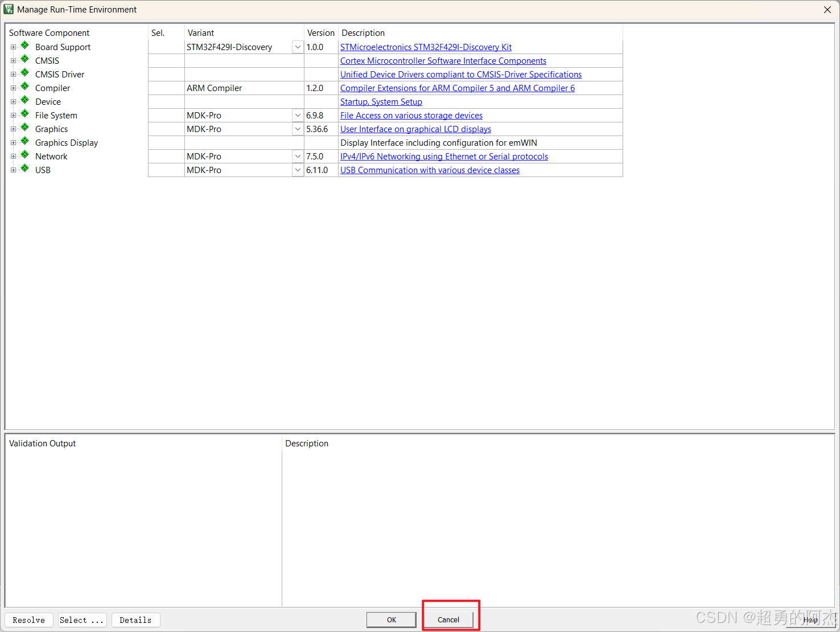Click the 5.36.6 version cell
This screenshot has width=840, height=632.
pos(321,129)
